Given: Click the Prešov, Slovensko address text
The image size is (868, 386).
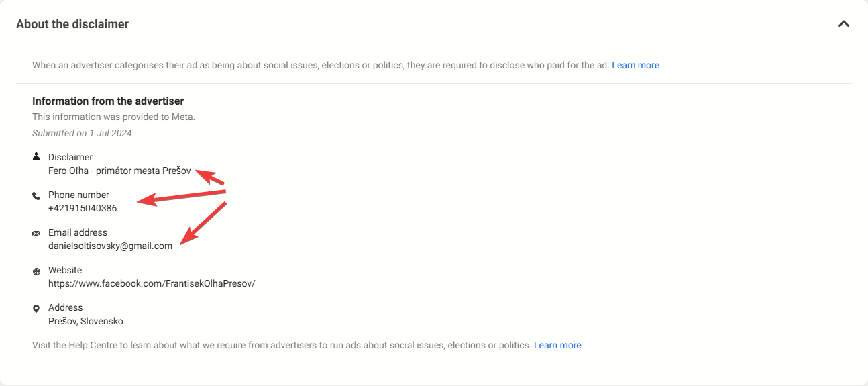Looking at the screenshot, I should point(86,321).
